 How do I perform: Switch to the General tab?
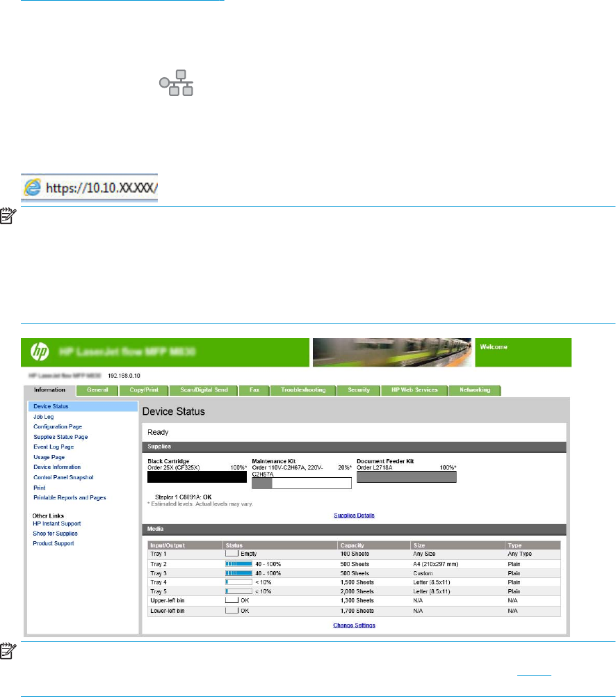(97, 390)
